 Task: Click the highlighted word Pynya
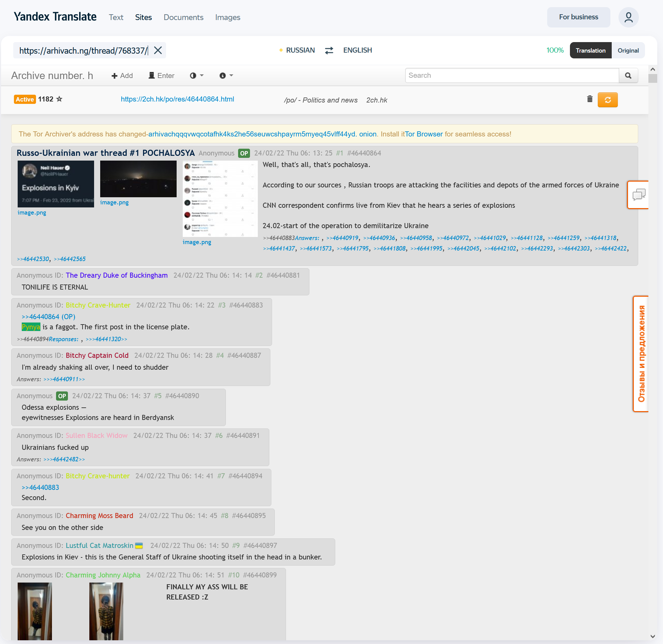(x=31, y=327)
